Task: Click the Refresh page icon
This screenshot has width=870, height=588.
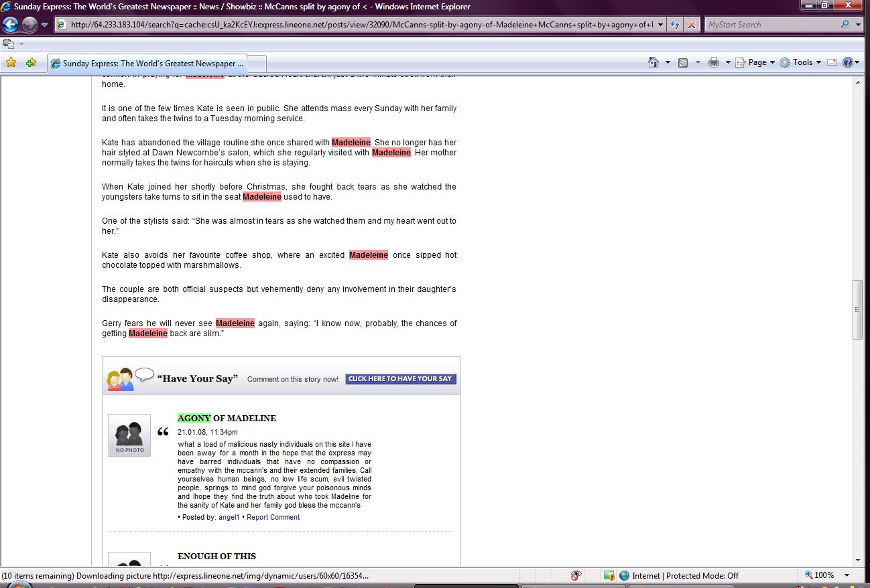Action: (674, 25)
